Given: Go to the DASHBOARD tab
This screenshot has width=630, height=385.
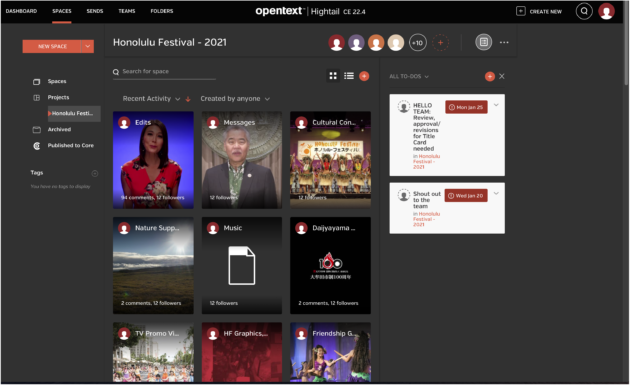Looking at the screenshot, I should click(x=21, y=11).
